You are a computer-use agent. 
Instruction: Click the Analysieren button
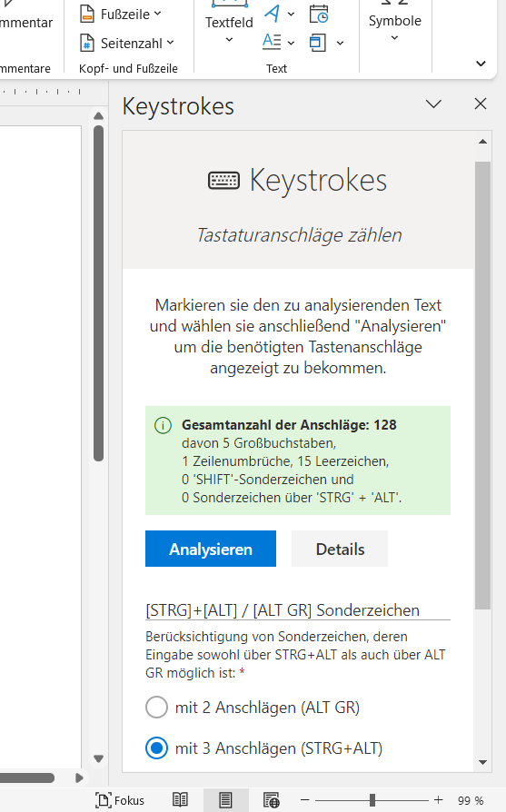tap(210, 549)
